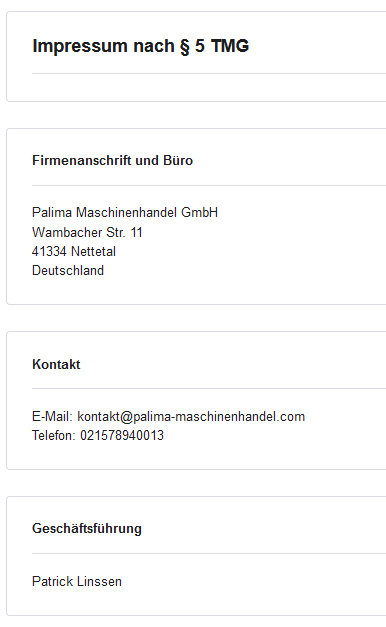Viewport: 386px width, 627px height.
Task: Click the word Nettetal in the address
Action: click(x=93, y=251)
